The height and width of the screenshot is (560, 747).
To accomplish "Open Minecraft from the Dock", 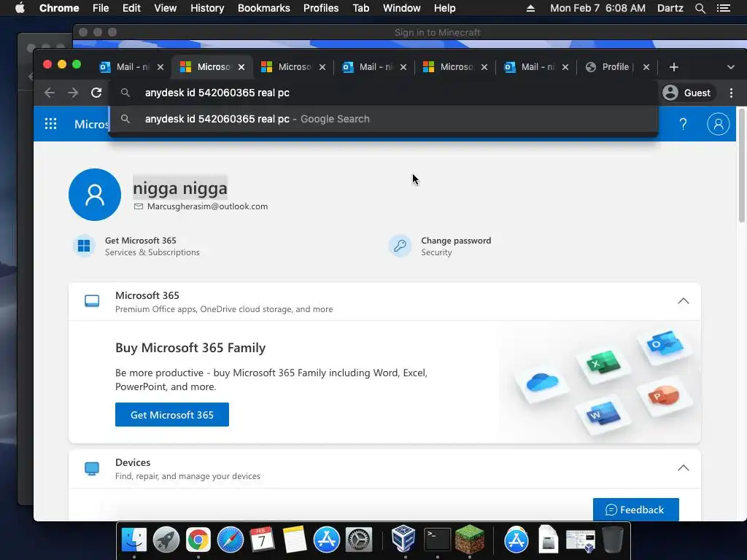I will pos(470,540).
